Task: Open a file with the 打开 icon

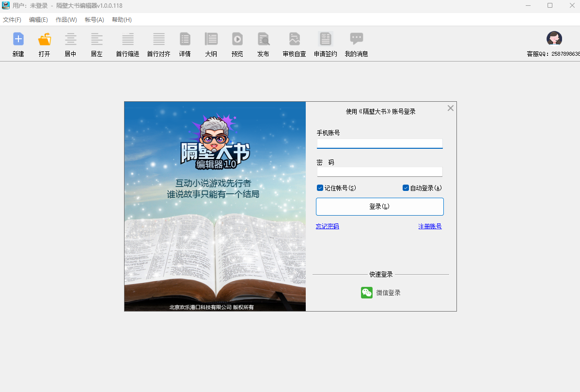Action: point(45,39)
